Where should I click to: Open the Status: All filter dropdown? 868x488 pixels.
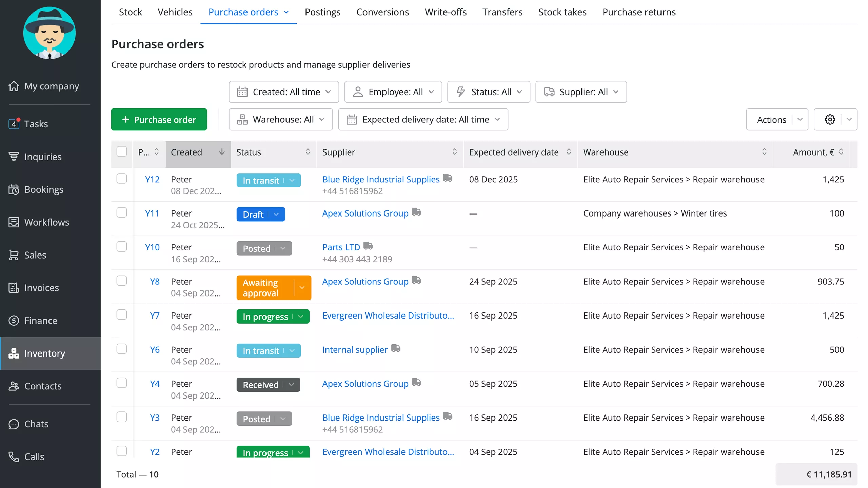488,91
